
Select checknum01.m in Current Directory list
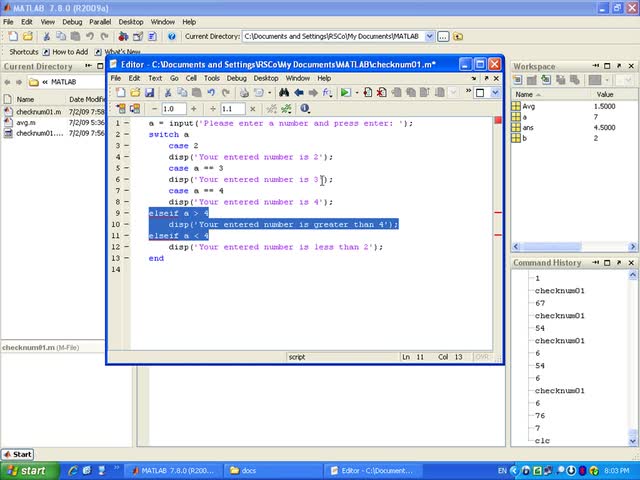click(x=38, y=112)
